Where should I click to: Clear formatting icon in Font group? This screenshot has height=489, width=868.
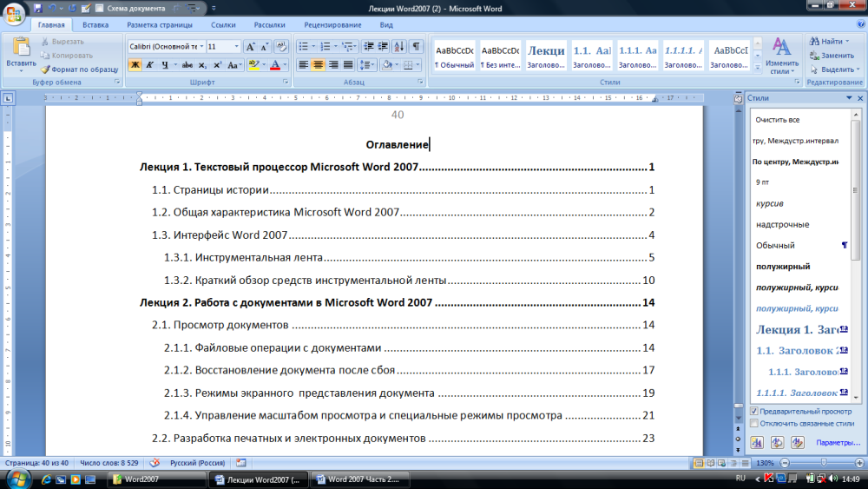click(281, 47)
